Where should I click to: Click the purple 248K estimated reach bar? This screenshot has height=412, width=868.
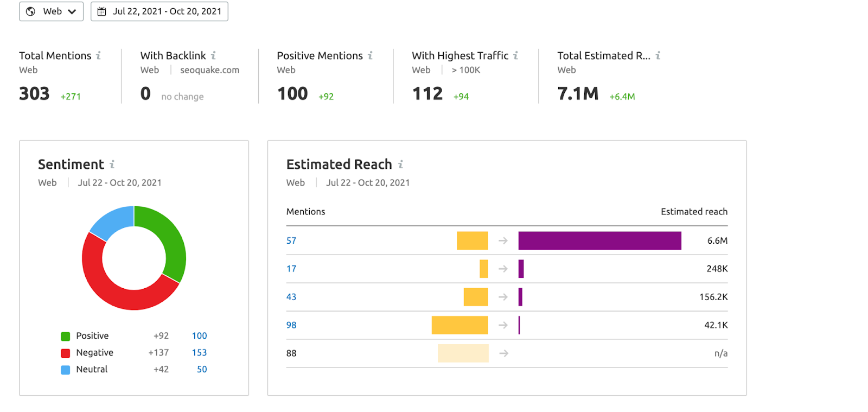click(x=521, y=269)
